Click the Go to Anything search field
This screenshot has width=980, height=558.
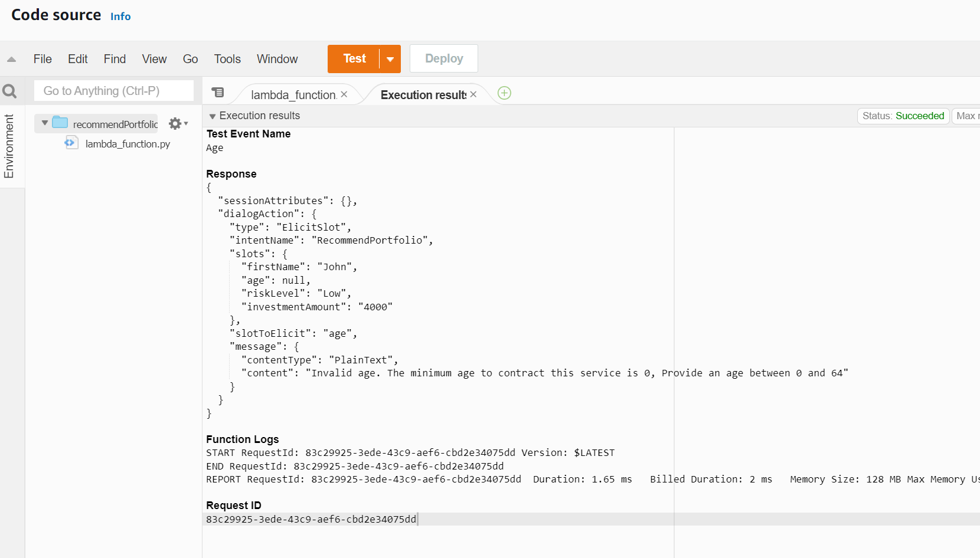click(114, 91)
